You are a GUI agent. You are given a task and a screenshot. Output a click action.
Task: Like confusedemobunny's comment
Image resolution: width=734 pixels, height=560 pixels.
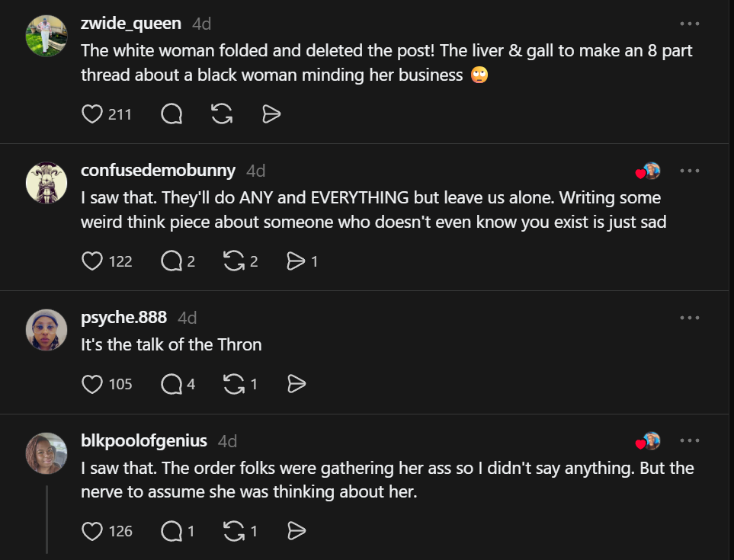pyautogui.click(x=92, y=261)
